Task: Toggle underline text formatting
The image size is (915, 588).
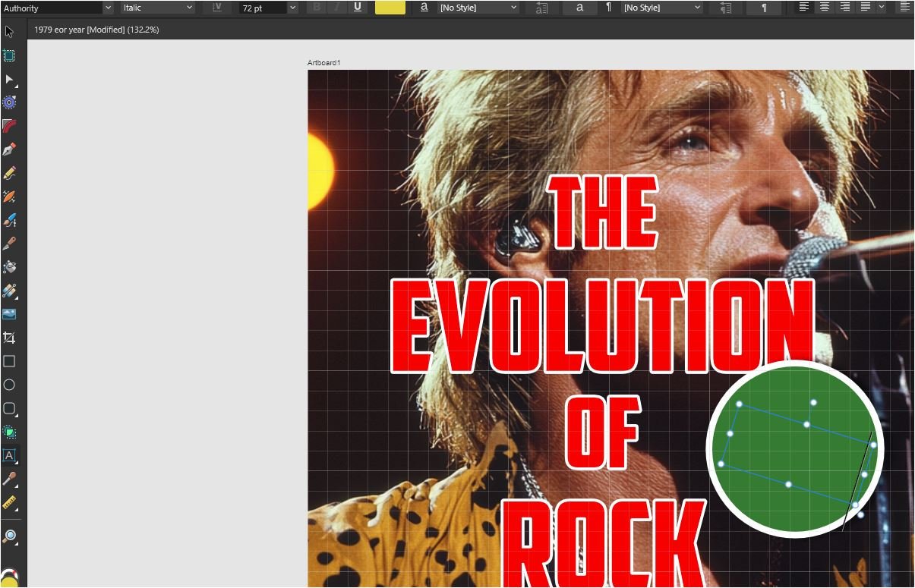Action: coord(356,8)
